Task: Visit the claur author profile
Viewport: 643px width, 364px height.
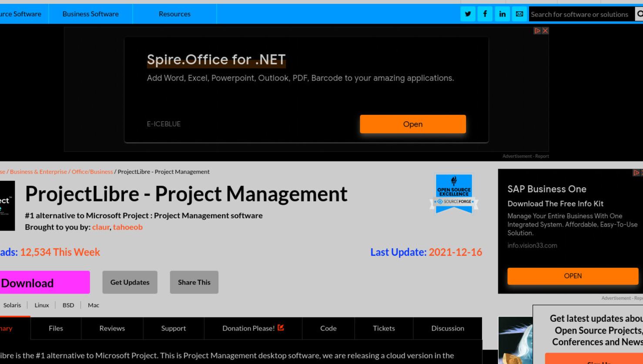Action: [x=101, y=227]
